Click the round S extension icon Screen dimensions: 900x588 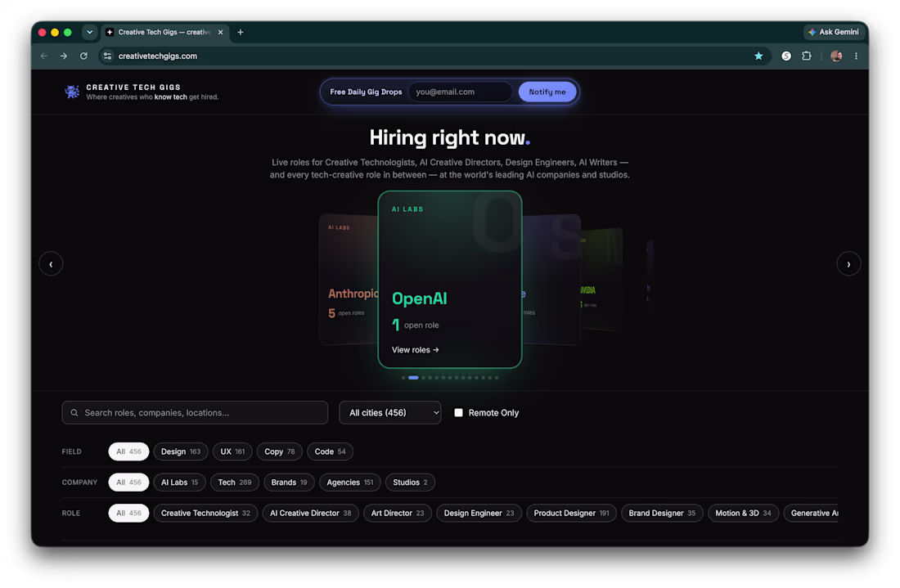click(786, 56)
